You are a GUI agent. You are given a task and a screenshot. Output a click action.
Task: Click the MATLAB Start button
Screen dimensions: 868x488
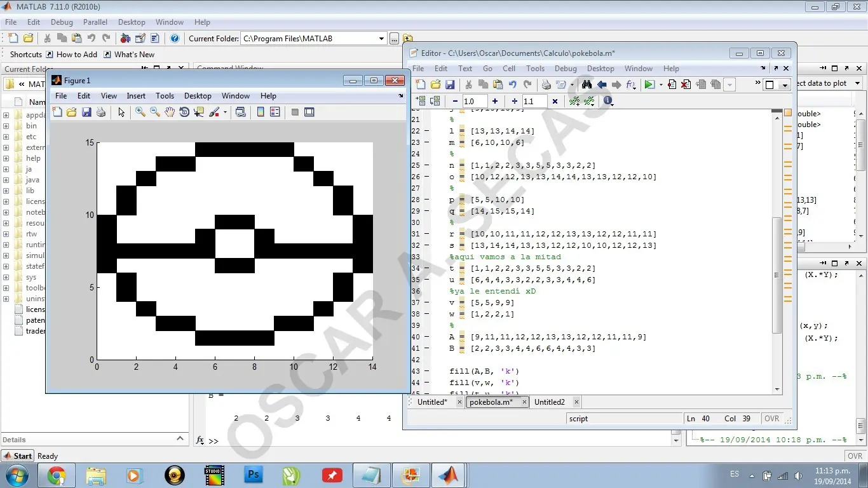coord(18,456)
